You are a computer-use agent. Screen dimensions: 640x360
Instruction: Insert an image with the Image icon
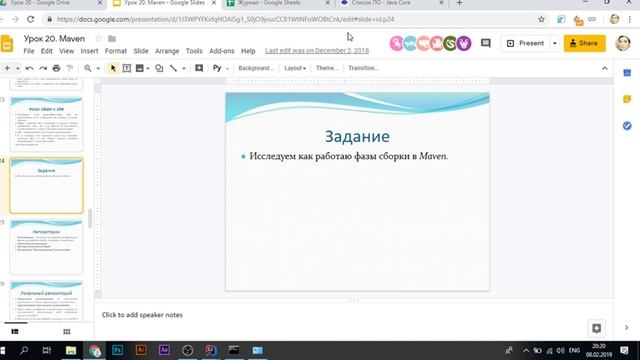140,68
